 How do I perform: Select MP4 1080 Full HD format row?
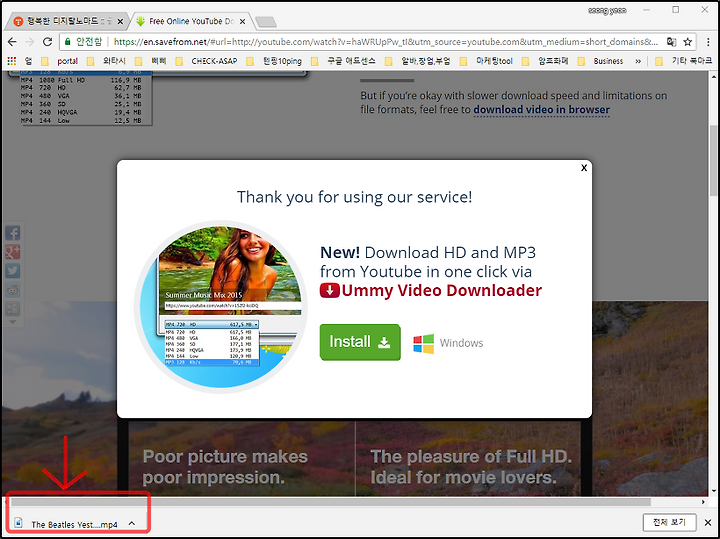(81, 80)
